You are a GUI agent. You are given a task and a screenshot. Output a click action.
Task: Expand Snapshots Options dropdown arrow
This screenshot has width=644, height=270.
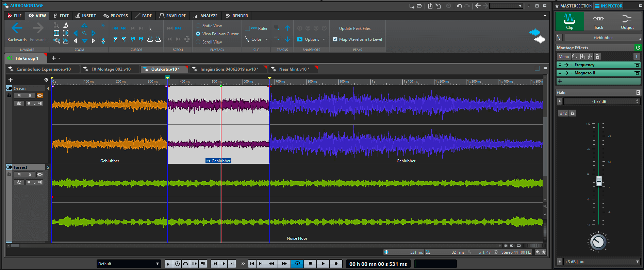324,39
